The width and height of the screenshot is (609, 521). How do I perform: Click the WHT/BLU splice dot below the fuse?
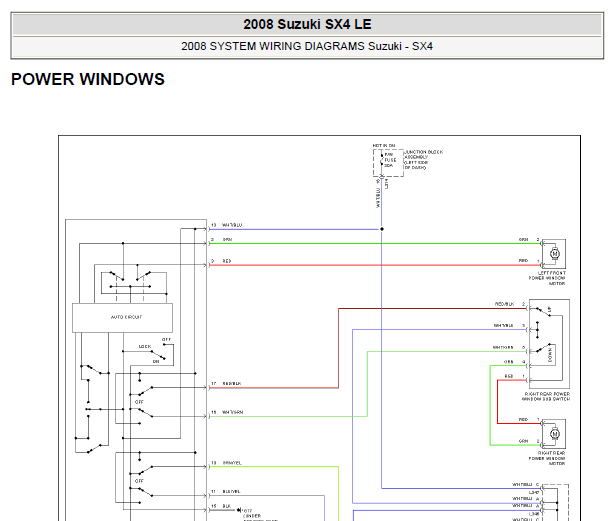click(382, 229)
